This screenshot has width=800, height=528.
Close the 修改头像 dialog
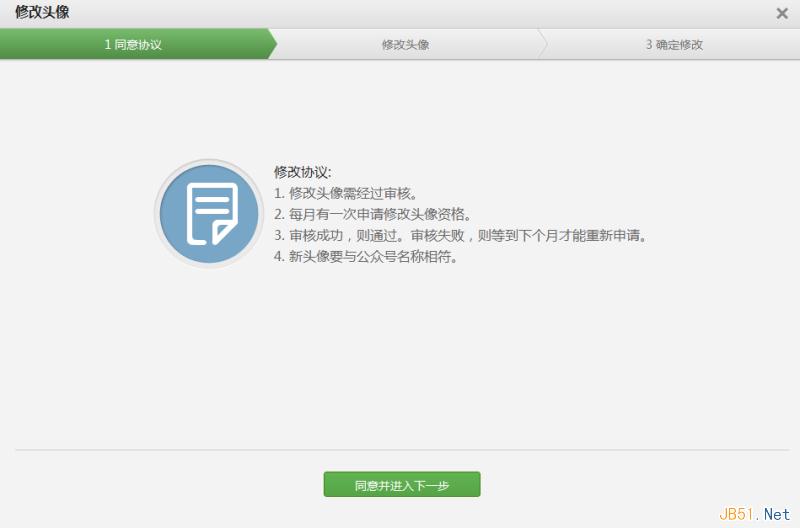pyautogui.click(x=782, y=13)
